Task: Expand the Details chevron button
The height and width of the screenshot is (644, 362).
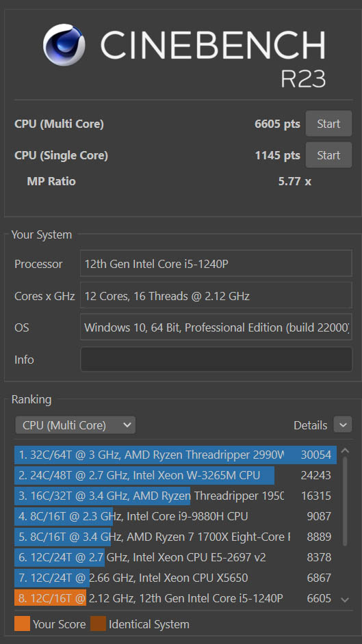Action: pos(343,425)
